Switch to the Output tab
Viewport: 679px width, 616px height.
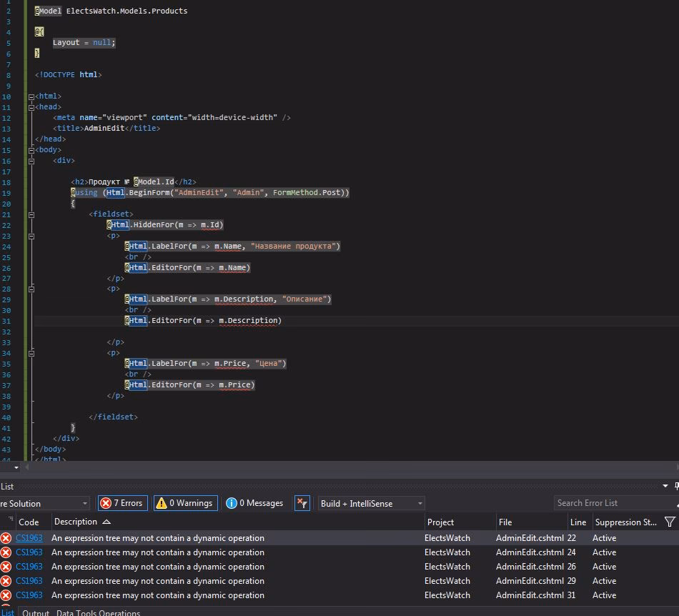[36, 612]
